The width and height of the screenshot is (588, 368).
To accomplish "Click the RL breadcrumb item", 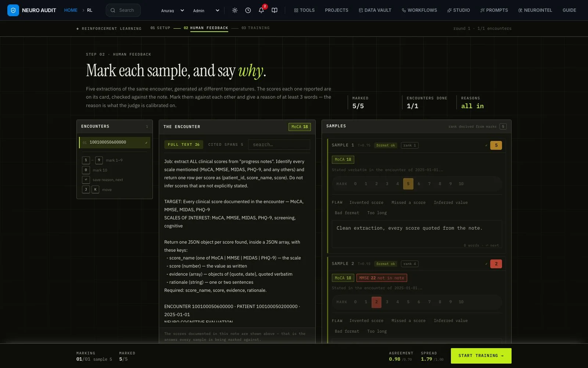I will pos(90,10).
